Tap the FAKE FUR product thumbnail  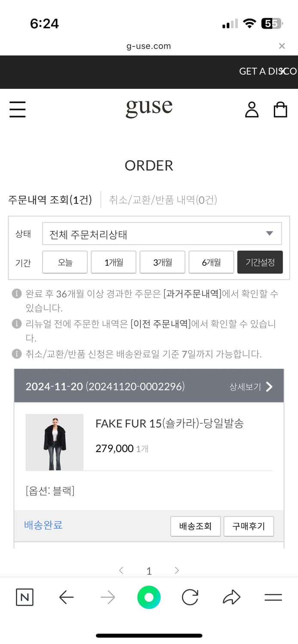54,442
